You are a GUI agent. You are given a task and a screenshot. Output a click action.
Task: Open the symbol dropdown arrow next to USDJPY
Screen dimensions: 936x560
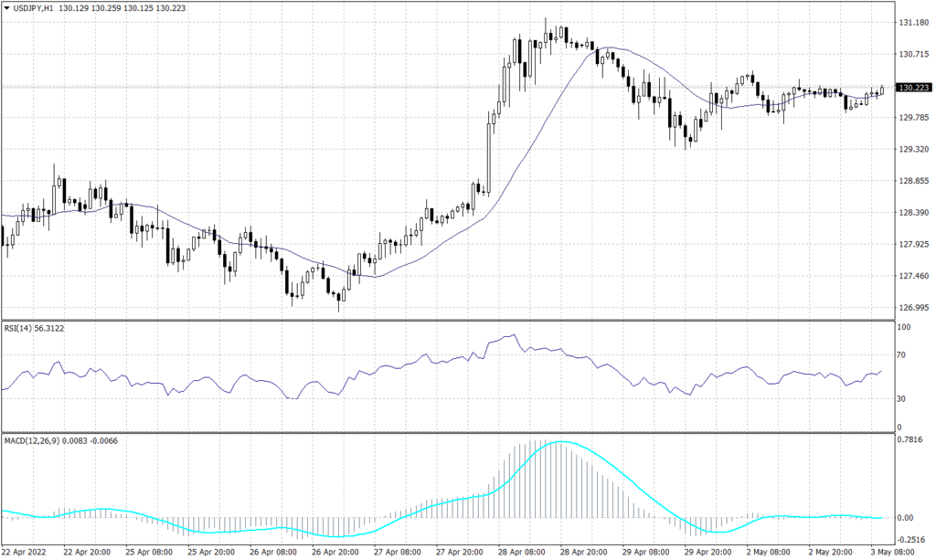click(x=7, y=7)
